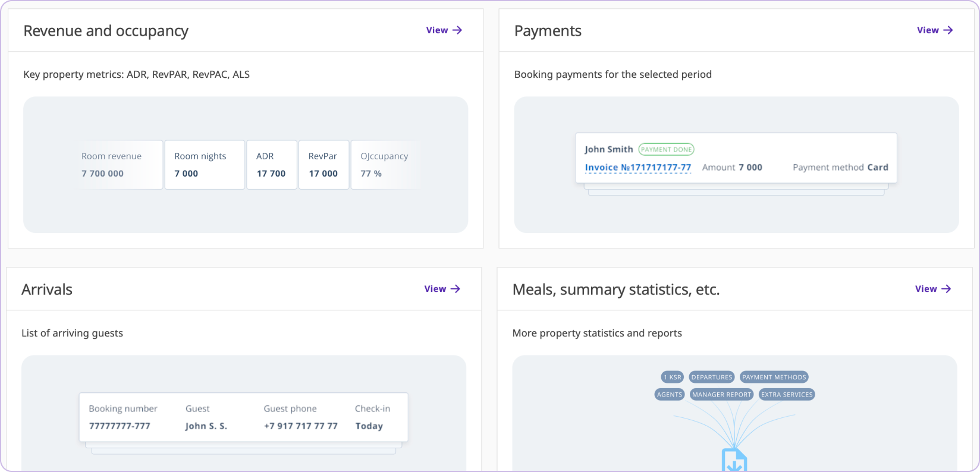Click the name John Smith in payment card
This screenshot has height=472, width=980.
click(x=609, y=149)
